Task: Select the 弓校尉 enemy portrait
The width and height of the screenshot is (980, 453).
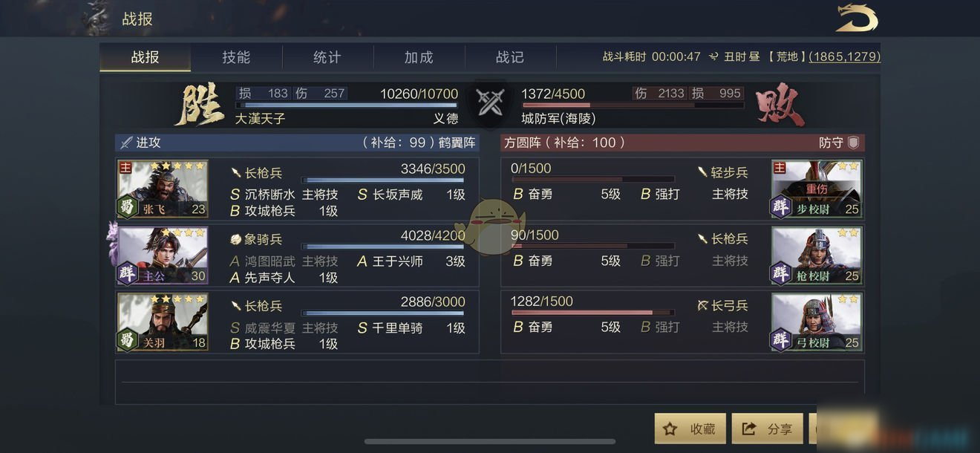Action: point(817,322)
